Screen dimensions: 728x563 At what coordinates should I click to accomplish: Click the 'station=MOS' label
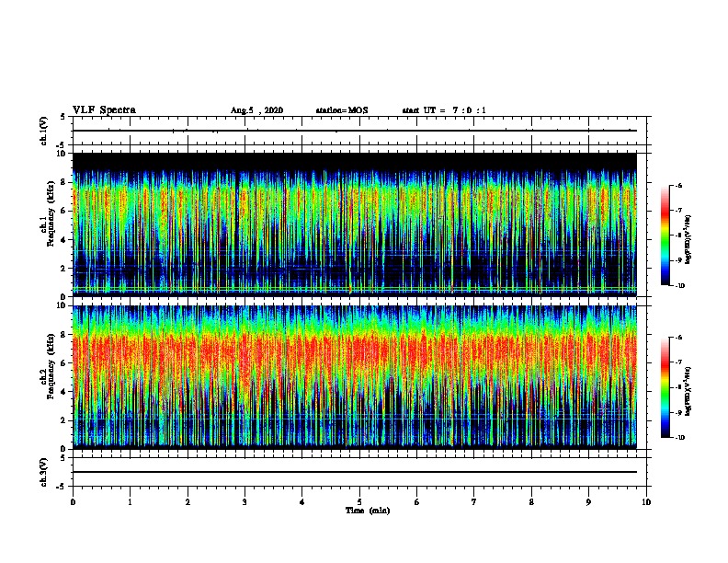click(x=342, y=110)
